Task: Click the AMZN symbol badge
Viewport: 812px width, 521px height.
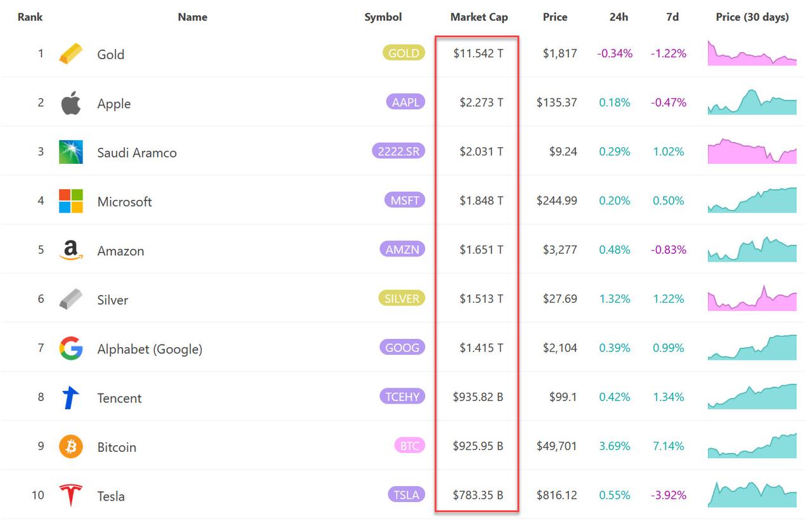Action: click(x=402, y=249)
